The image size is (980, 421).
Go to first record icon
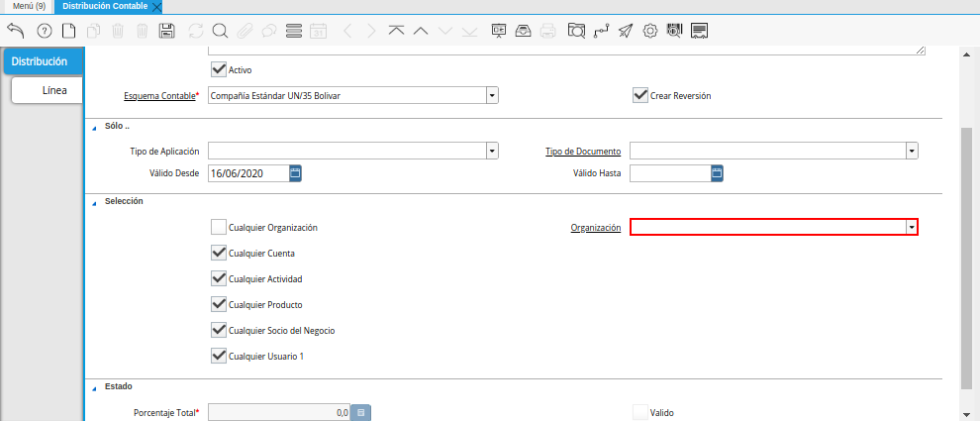[396, 30]
